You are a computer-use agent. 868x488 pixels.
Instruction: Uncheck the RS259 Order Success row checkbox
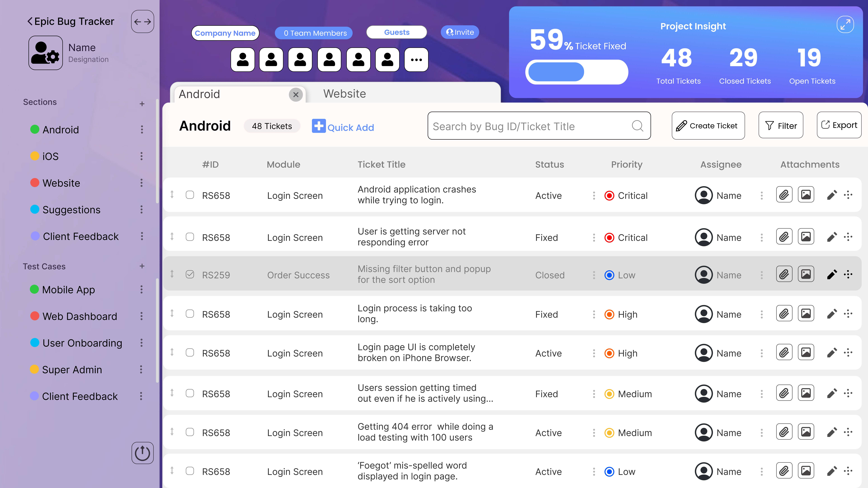click(x=190, y=274)
